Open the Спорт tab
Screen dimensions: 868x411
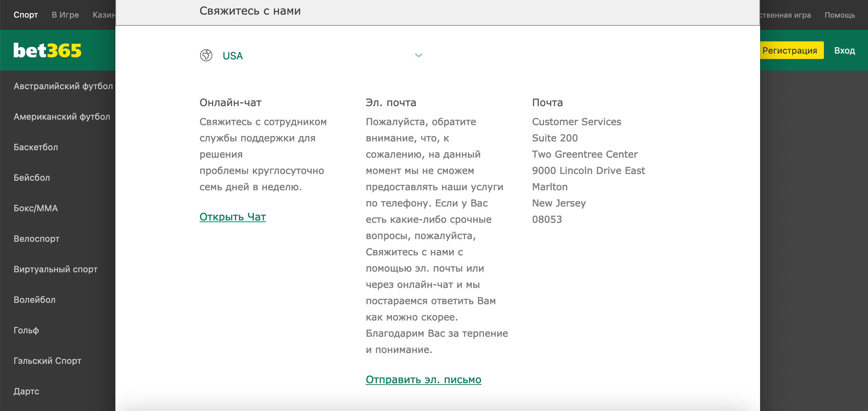[26, 15]
